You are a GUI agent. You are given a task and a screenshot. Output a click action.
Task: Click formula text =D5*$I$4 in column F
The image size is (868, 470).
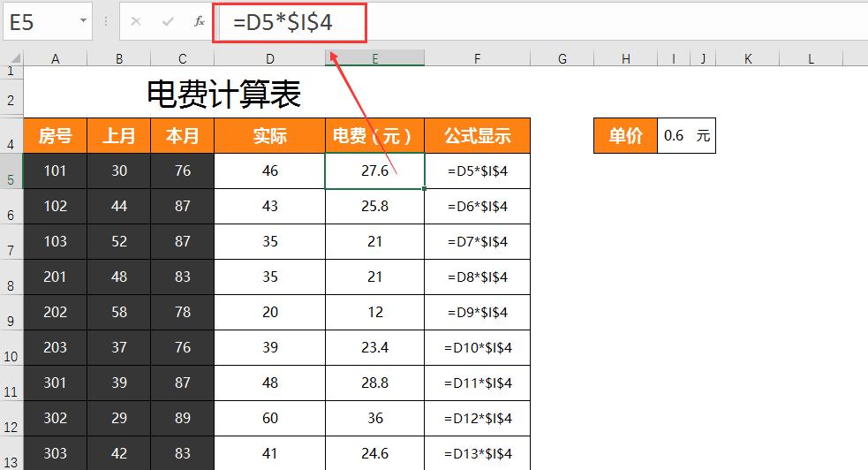[478, 171]
